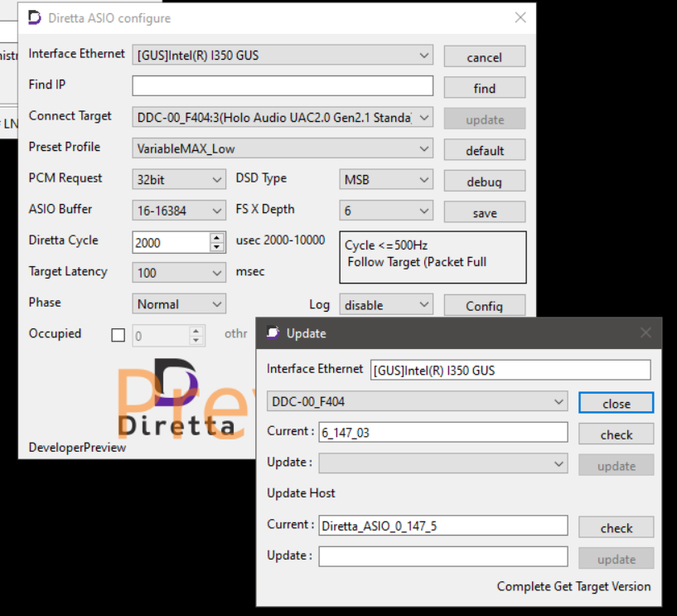Click the Update dialog title bar icon

click(x=273, y=333)
